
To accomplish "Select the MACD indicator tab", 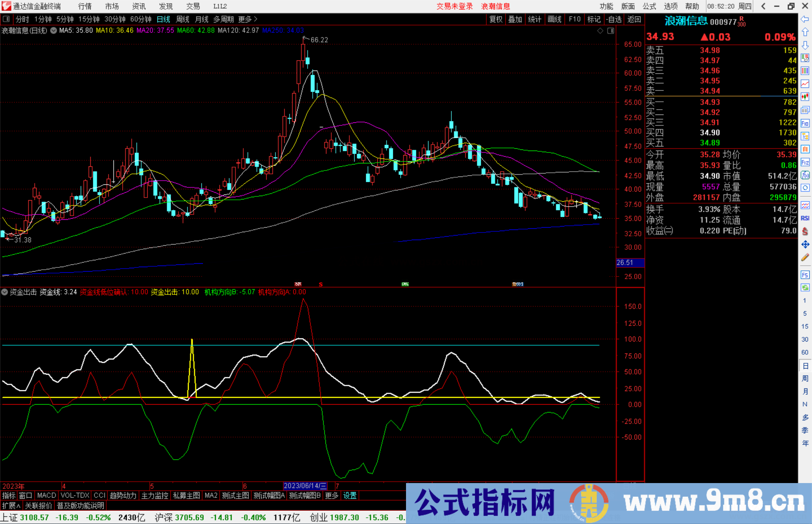I will tap(47, 495).
